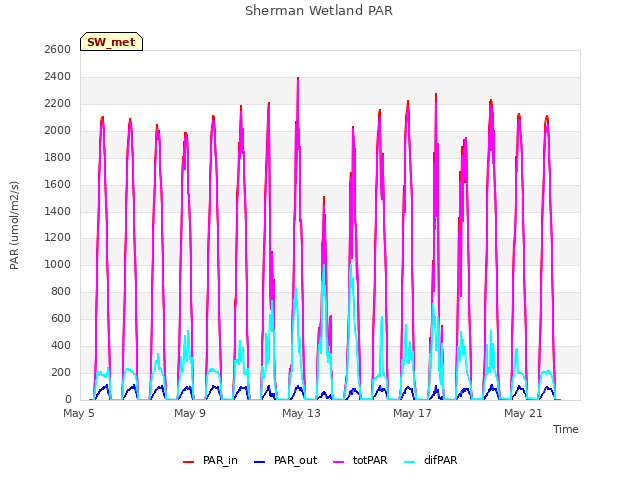Click the May 13 x-axis label

coord(301,413)
